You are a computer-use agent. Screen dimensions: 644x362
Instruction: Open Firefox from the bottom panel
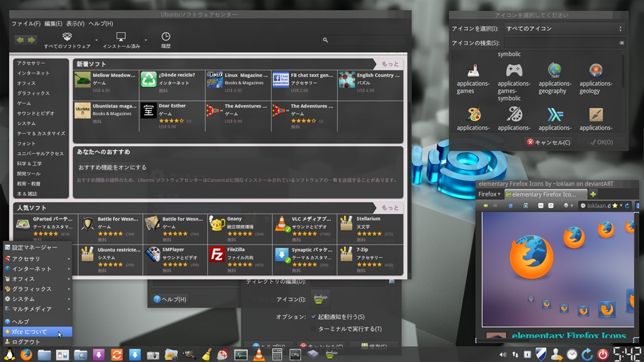tap(26, 354)
